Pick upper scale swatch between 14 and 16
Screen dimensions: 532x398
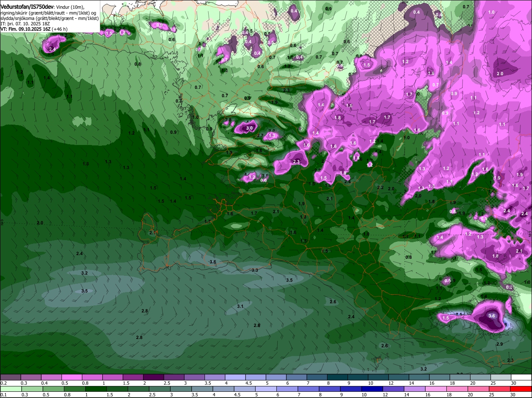(x=419, y=377)
